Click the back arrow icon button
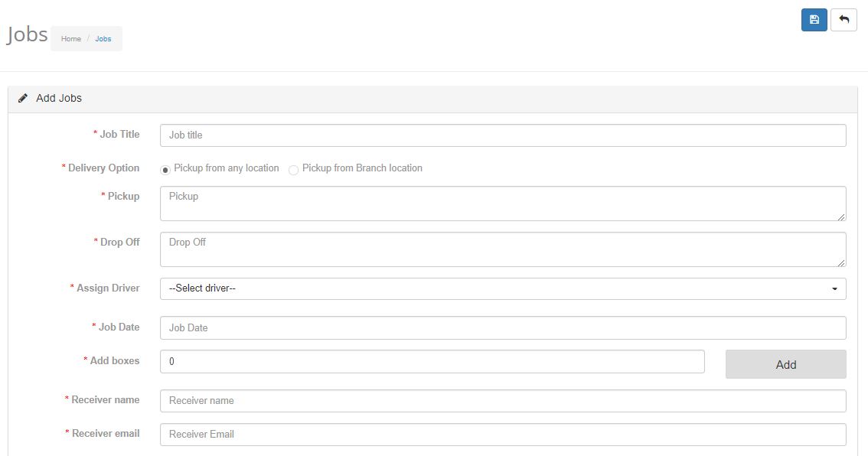 click(844, 20)
